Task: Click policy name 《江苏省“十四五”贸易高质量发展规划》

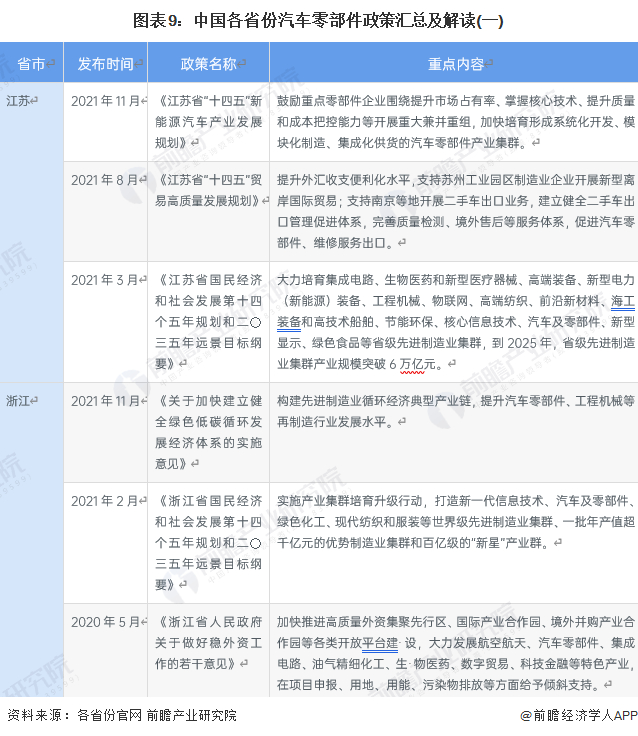Action: pyautogui.click(x=208, y=191)
